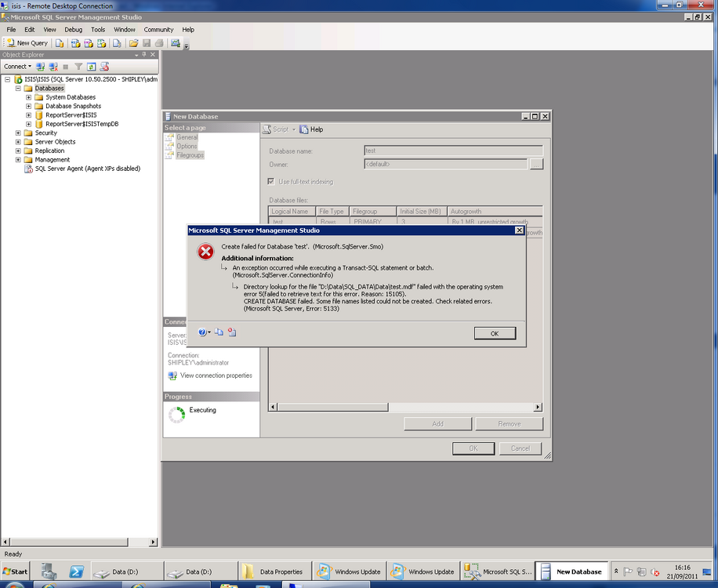Image resolution: width=718 pixels, height=588 pixels.
Task: Click the Save disk icon in toolbar
Action: (147, 43)
